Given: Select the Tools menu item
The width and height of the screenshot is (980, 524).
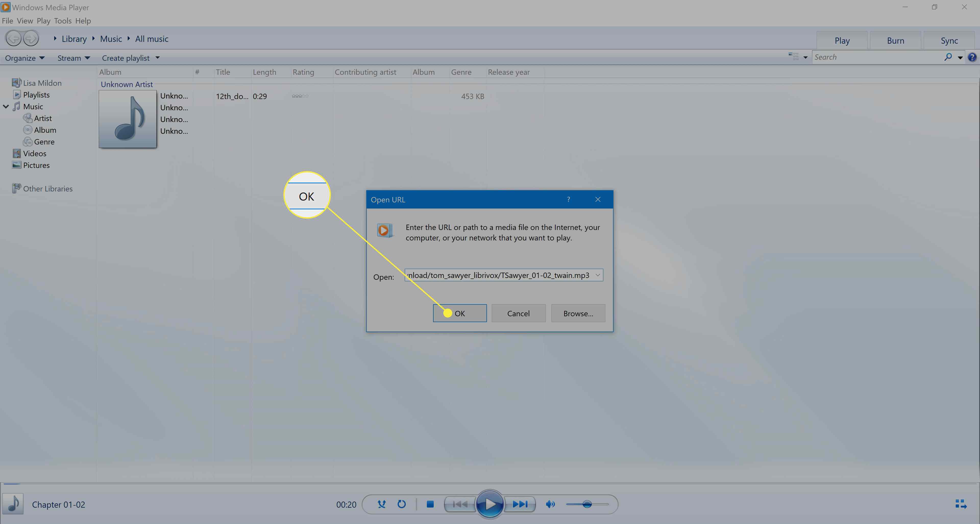Looking at the screenshot, I should (x=63, y=20).
